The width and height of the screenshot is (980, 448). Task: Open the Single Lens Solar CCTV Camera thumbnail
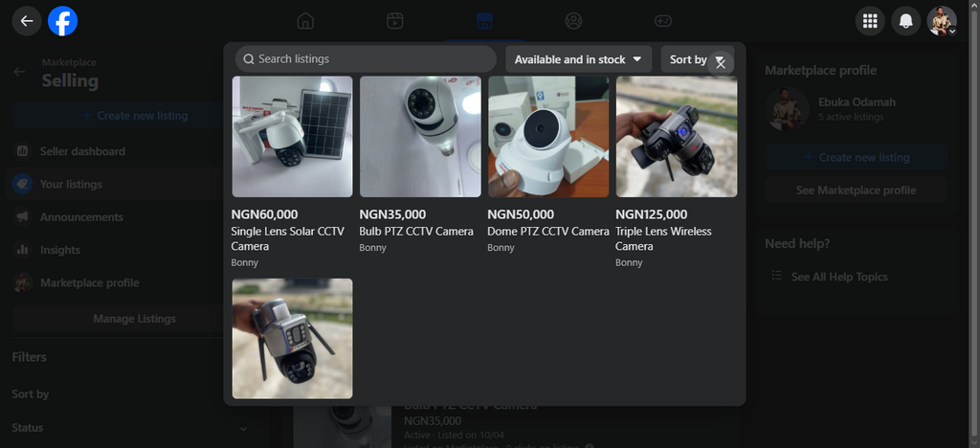tap(293, 137)
